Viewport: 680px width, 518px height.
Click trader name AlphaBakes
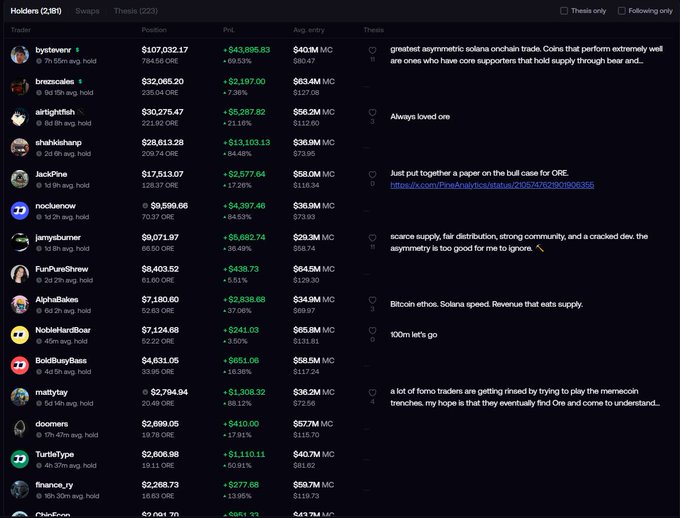[x=57, y=299]
